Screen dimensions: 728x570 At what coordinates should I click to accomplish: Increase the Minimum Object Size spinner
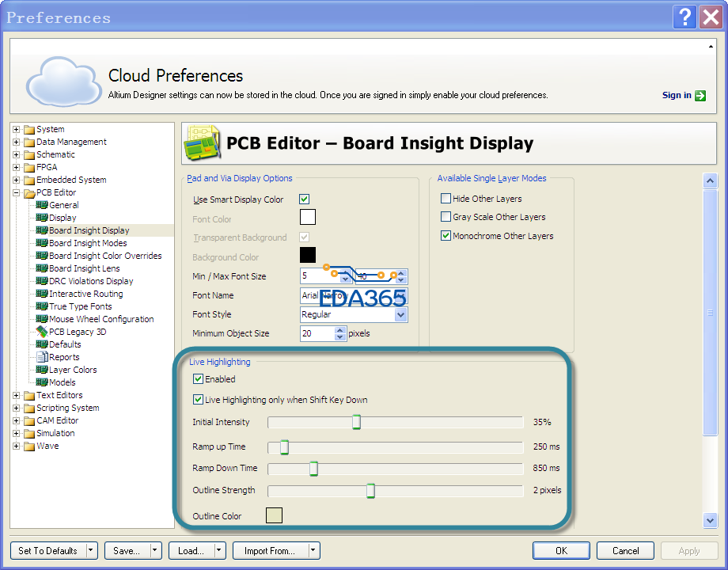point(340,330)
